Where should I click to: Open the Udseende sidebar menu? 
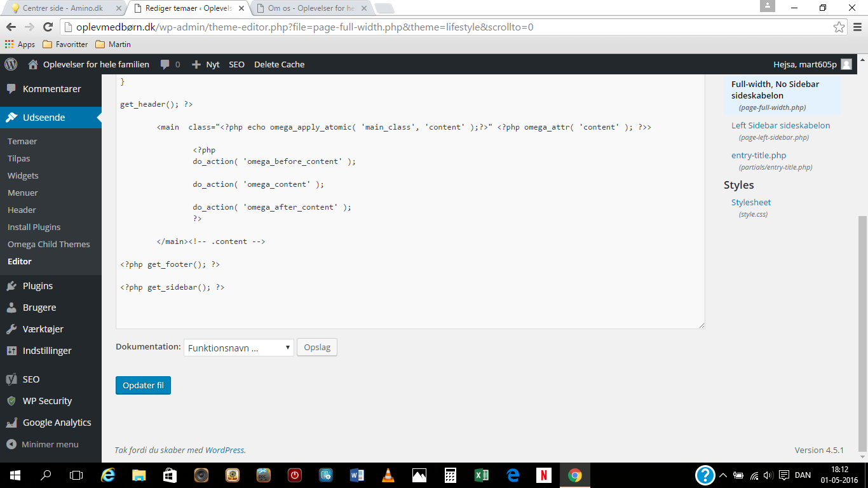coord(51,118)
